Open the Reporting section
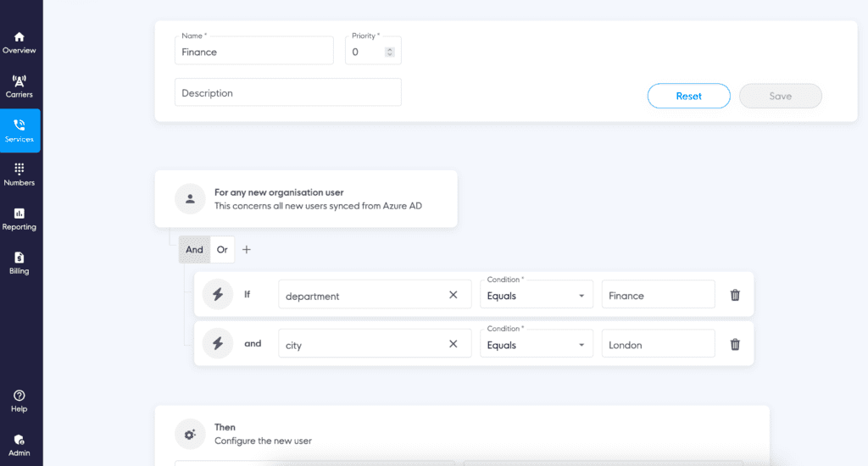 (x=19, y=219)
